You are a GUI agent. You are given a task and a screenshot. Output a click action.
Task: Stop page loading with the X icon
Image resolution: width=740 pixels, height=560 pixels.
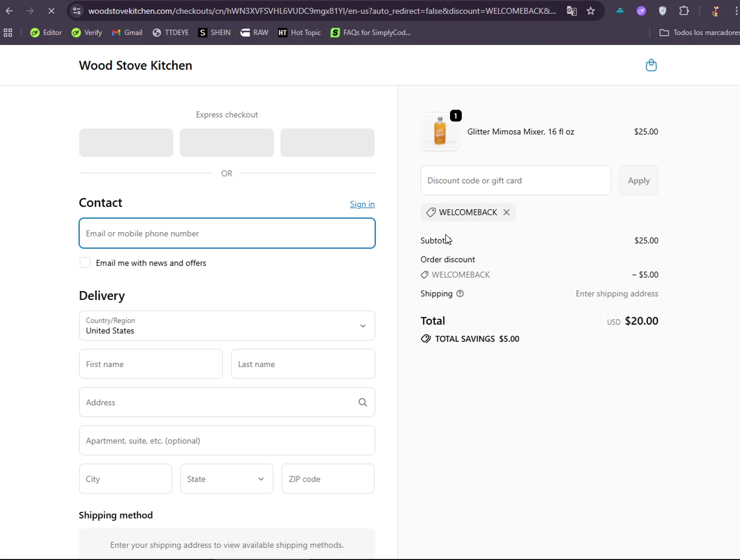(x=51, y=11)
